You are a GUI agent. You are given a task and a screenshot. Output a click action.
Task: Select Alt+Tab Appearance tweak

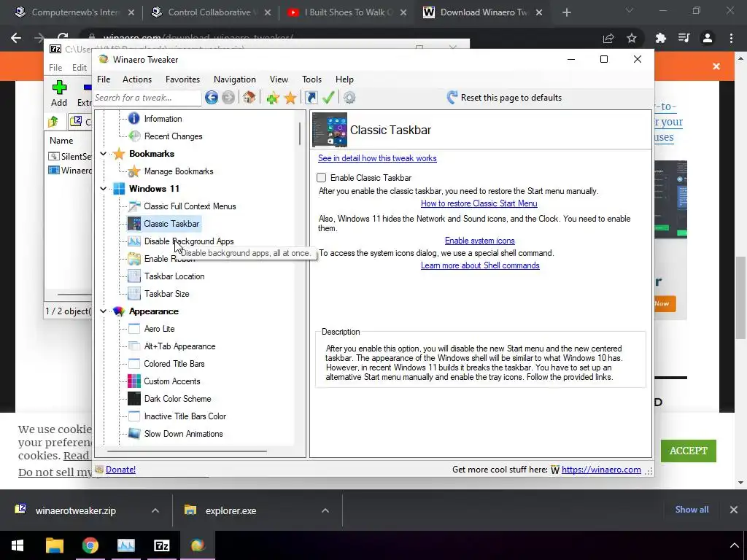[x=179, y=346]
